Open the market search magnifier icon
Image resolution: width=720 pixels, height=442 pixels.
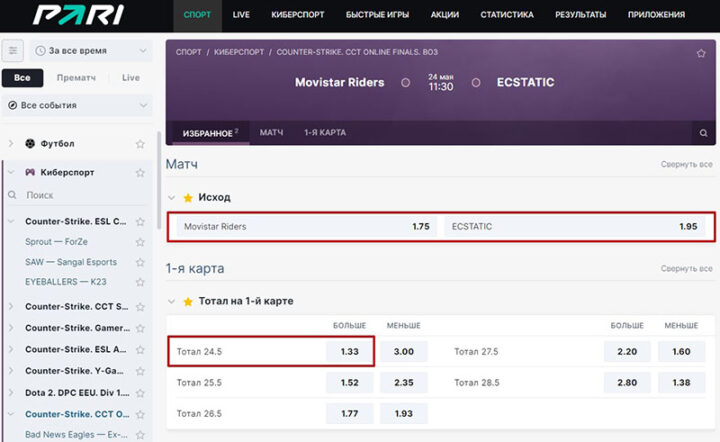coord(704,132)
